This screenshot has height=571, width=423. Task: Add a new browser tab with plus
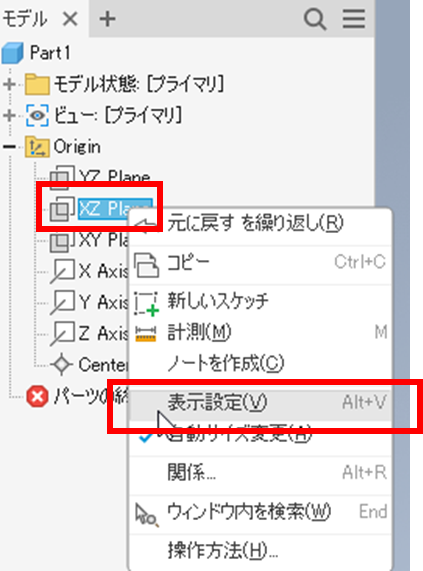[107, 19]
